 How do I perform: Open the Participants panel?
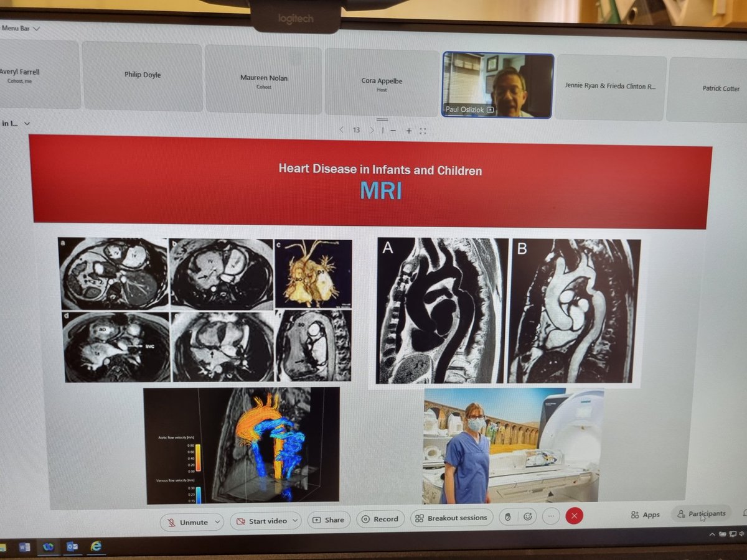(702, 513)
